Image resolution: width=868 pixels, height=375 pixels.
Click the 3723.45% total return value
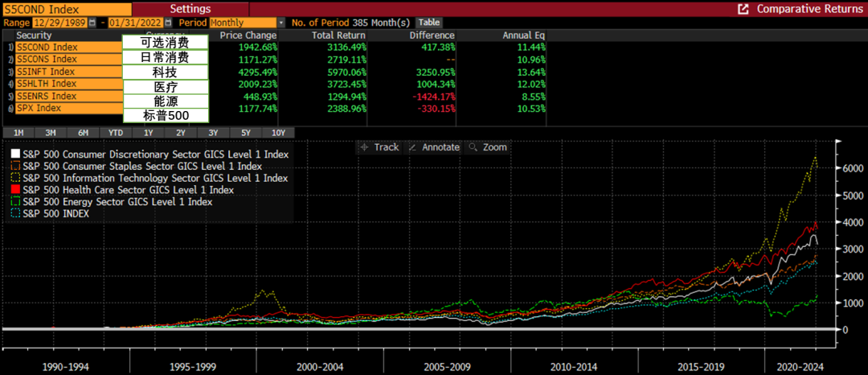pos(346,84)
